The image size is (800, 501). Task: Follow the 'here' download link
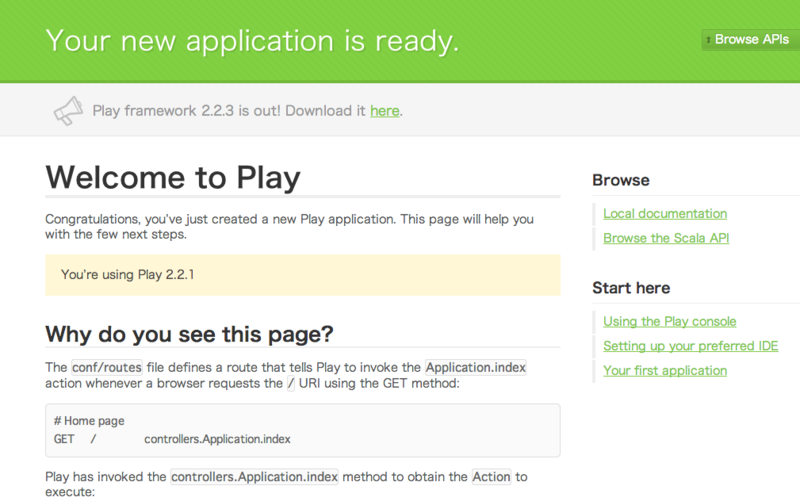(x=385, y=111)
